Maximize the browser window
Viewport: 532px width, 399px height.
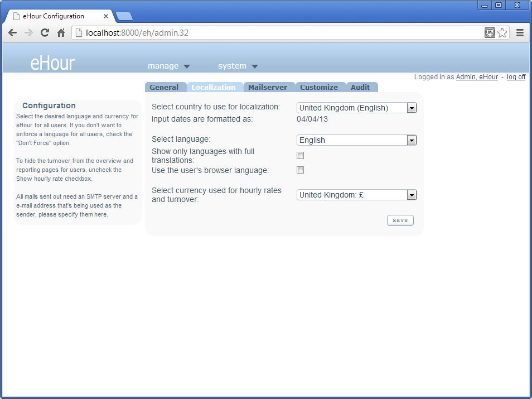click(x=499, y=5)
